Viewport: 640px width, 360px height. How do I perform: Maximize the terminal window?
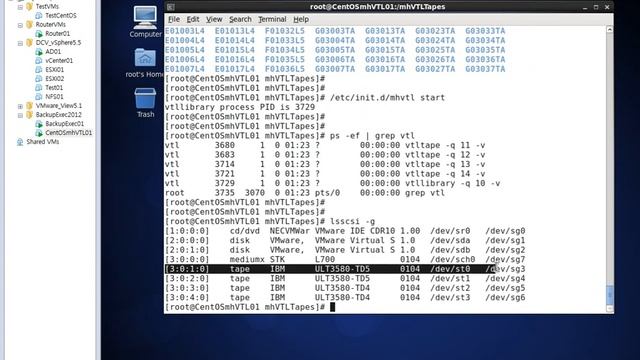[x=596, y=7]
